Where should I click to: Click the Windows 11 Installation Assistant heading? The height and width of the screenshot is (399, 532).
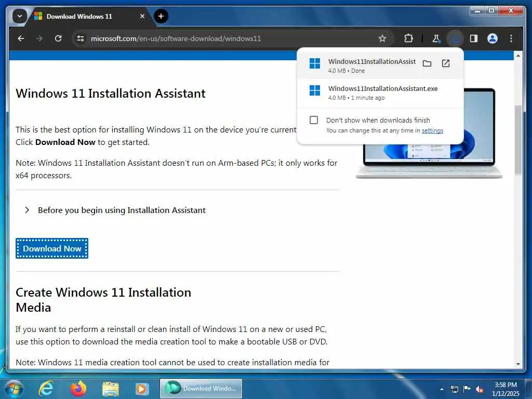tap(111, 94)
